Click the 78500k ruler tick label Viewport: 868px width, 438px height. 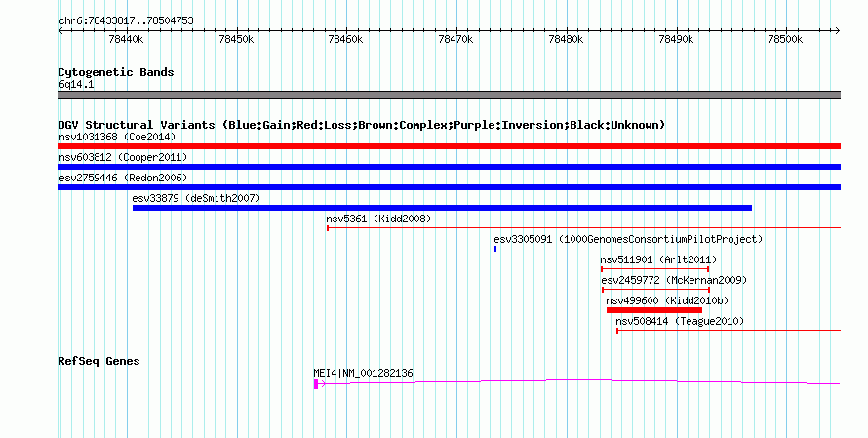(x=785, y=39)
